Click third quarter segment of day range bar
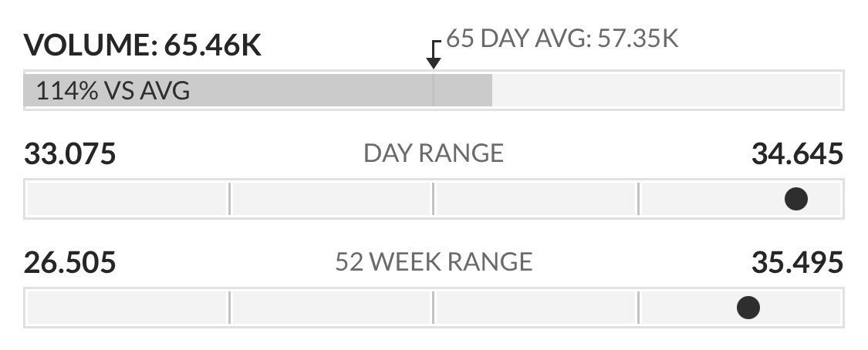Image resolution: width=868 pixels, height=350 pixels. click(x=536, y=199)
